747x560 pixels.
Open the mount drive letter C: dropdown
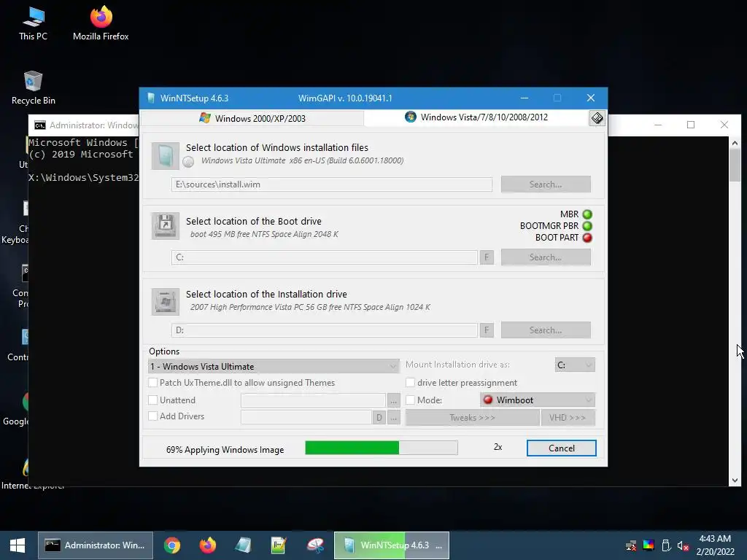pos(575,365)
